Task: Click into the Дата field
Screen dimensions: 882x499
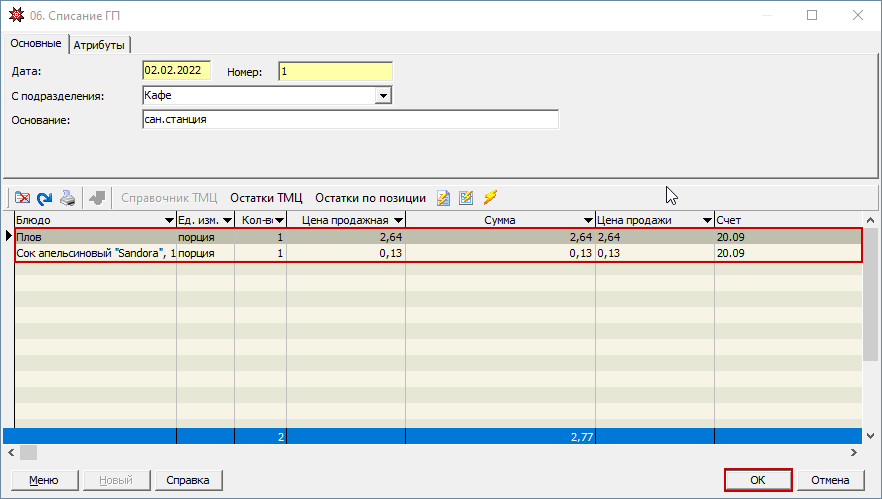Action: 177,70
